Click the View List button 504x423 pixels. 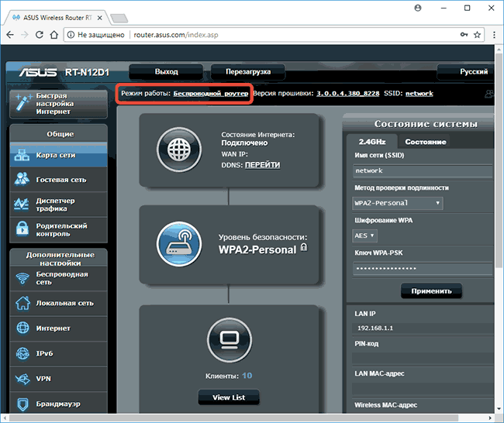click(229, 397)
